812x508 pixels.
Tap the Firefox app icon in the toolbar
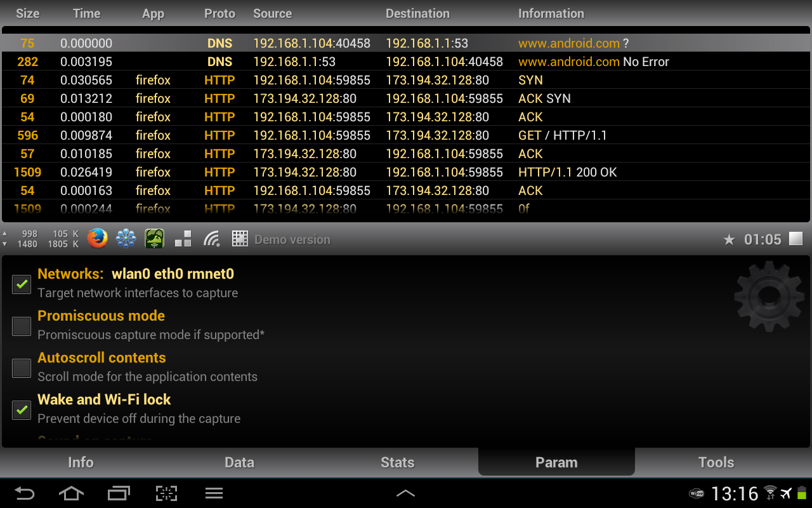point(98,238)
